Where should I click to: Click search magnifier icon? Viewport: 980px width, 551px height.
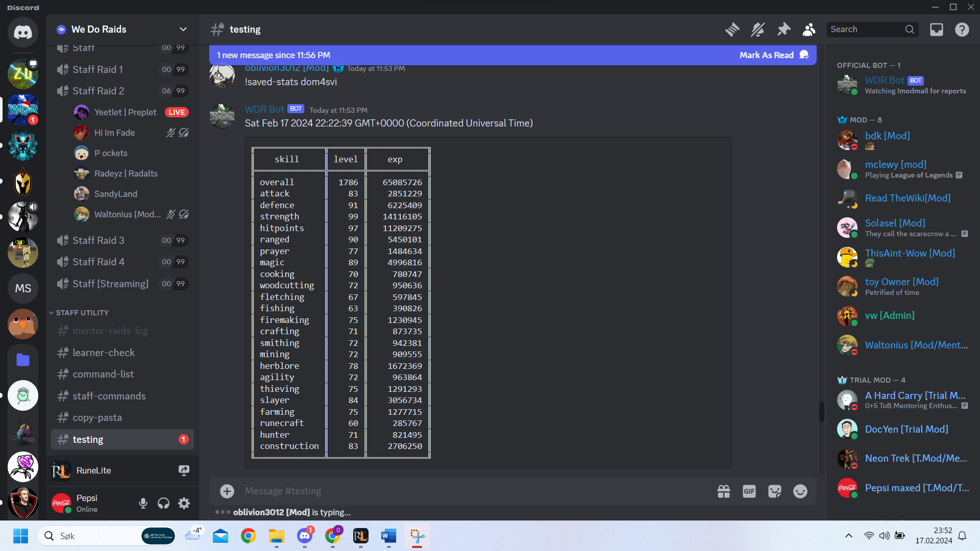910,30
